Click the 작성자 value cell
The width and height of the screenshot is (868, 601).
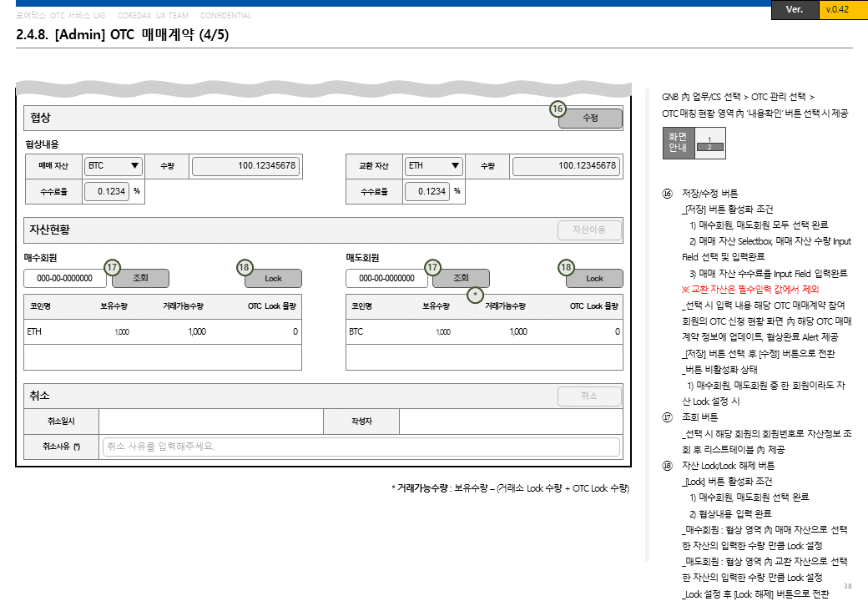(x=511, y=422)
